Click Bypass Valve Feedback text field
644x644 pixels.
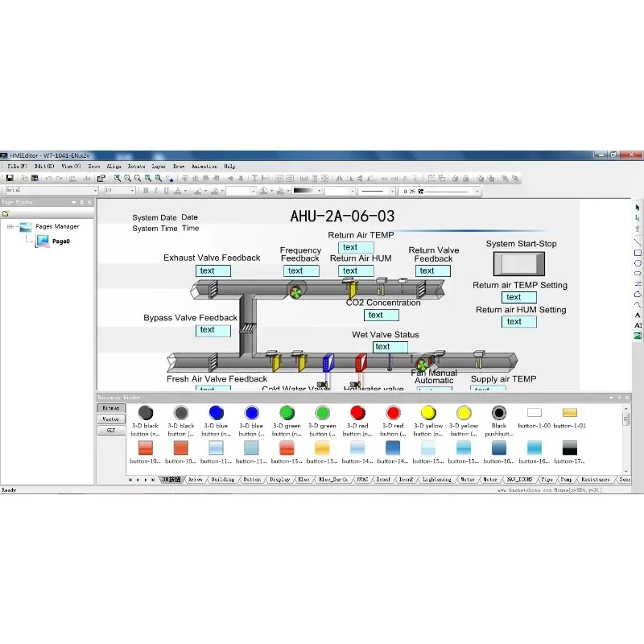pyautogui.click(x=213, y=330)
